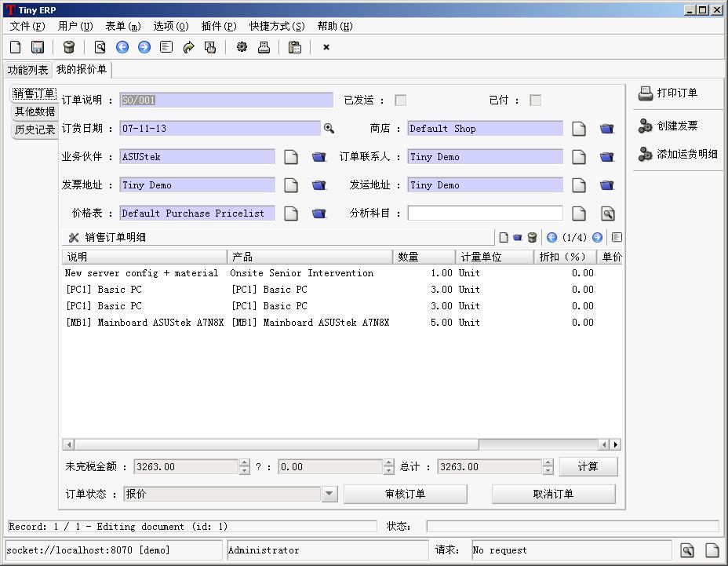Go to previous record with left arrow
This screenshot has width=728, height=566.
122,47
